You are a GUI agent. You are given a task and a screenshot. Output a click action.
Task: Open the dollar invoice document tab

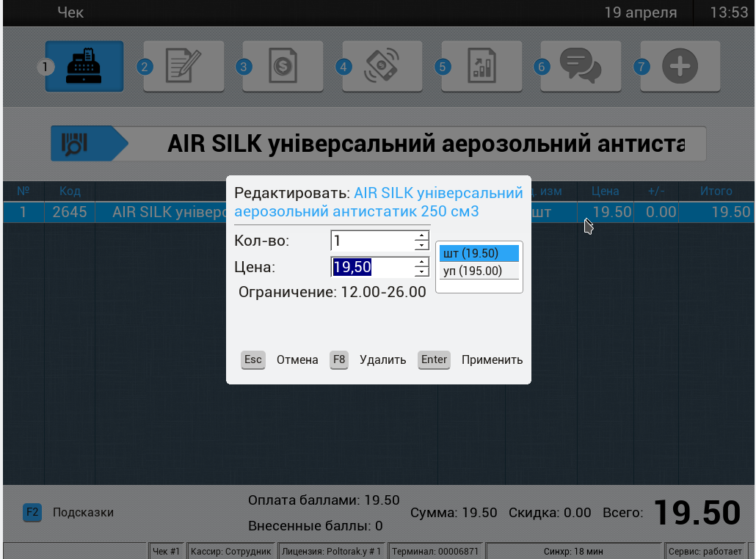283,66
